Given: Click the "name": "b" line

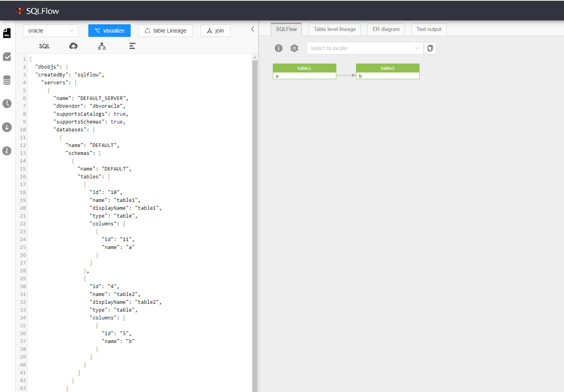Looking at the screenshot, I should tap(119, 341).
